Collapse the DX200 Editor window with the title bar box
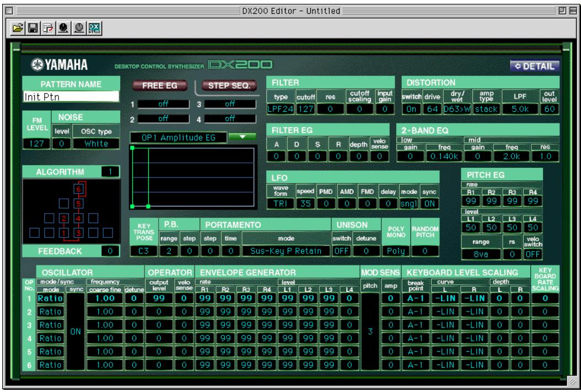581x392 pixels. click(573, 10)
